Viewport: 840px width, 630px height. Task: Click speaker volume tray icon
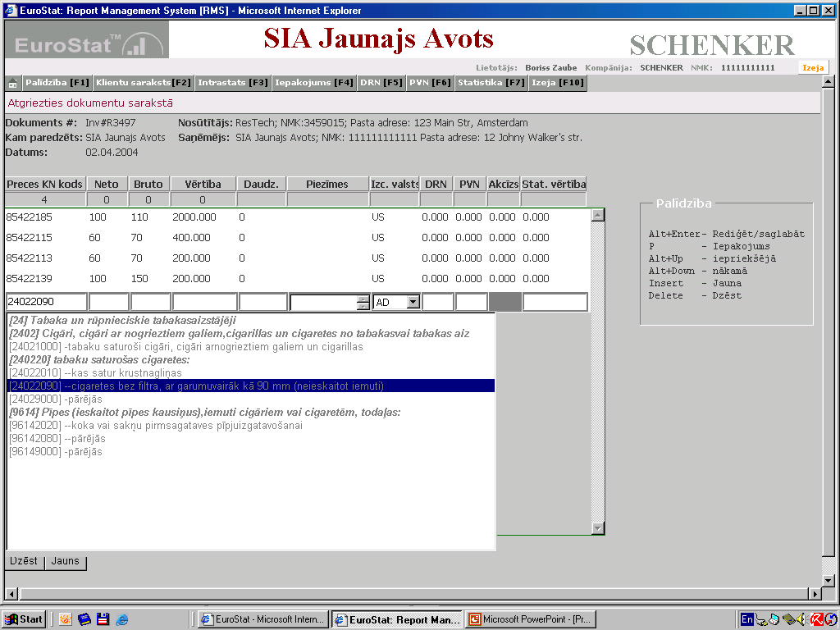pos(802,619)
